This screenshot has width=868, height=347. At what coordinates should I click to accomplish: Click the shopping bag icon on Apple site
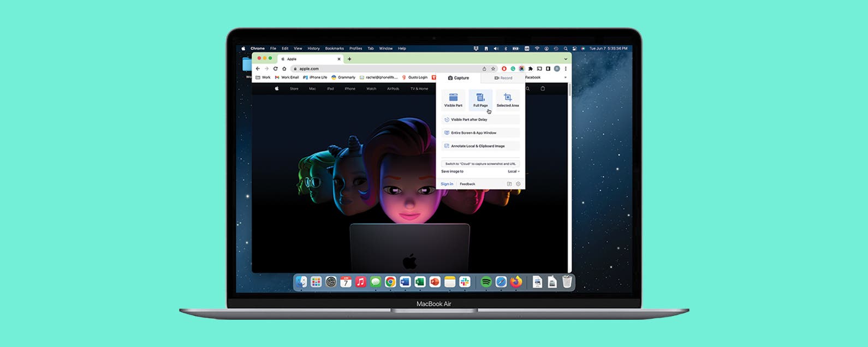click(542, 88)
